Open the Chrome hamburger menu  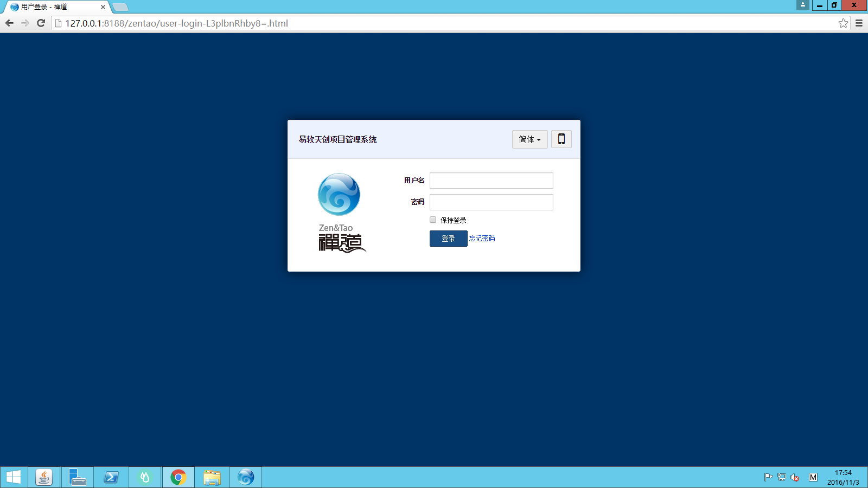coord(859,23)
